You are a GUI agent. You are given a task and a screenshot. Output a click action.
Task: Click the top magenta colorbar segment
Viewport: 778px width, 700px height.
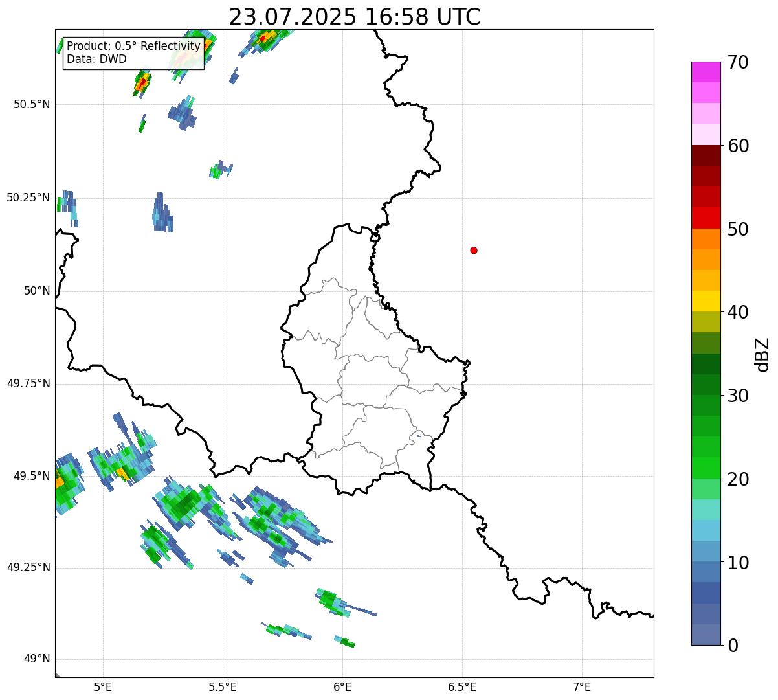point(706,72)
